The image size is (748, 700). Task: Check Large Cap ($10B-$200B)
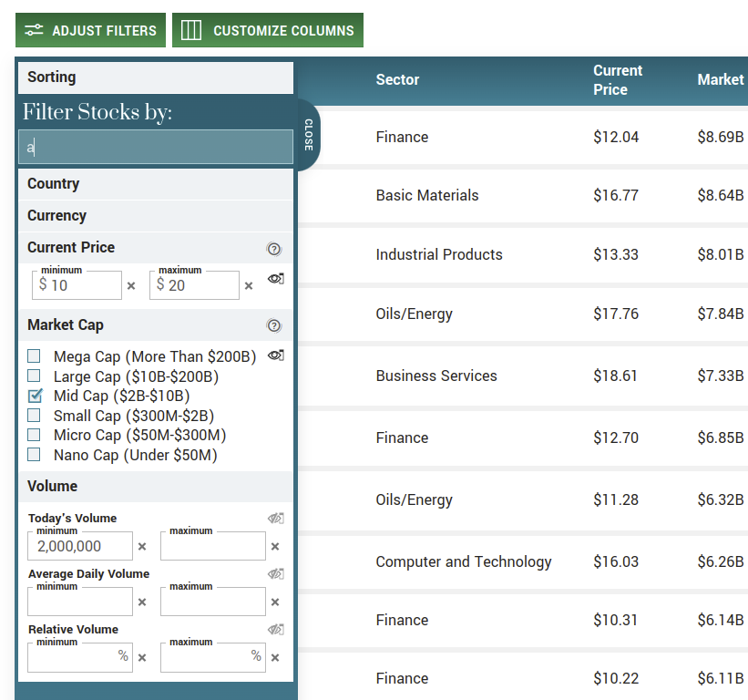click(34, 376)
